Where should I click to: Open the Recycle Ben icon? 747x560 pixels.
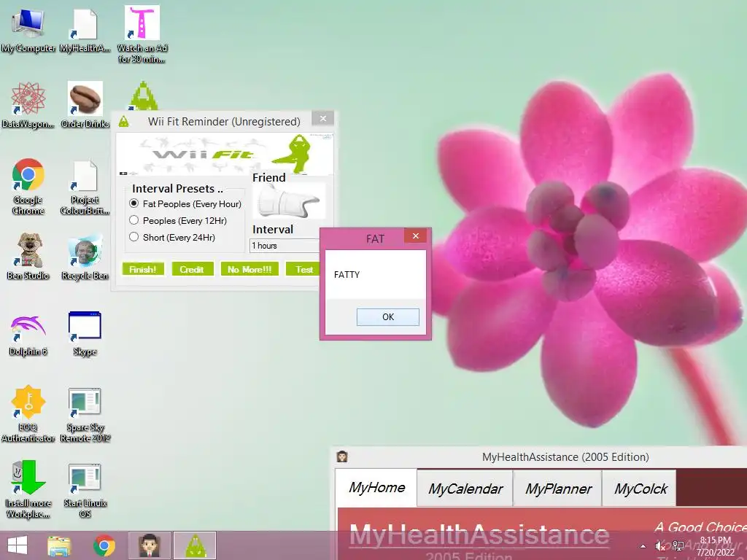(x=85, y=256)
